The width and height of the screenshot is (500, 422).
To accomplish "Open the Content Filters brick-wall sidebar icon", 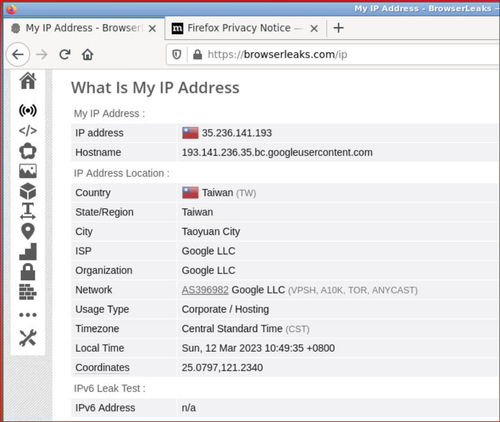I will (x=28, y=292).
